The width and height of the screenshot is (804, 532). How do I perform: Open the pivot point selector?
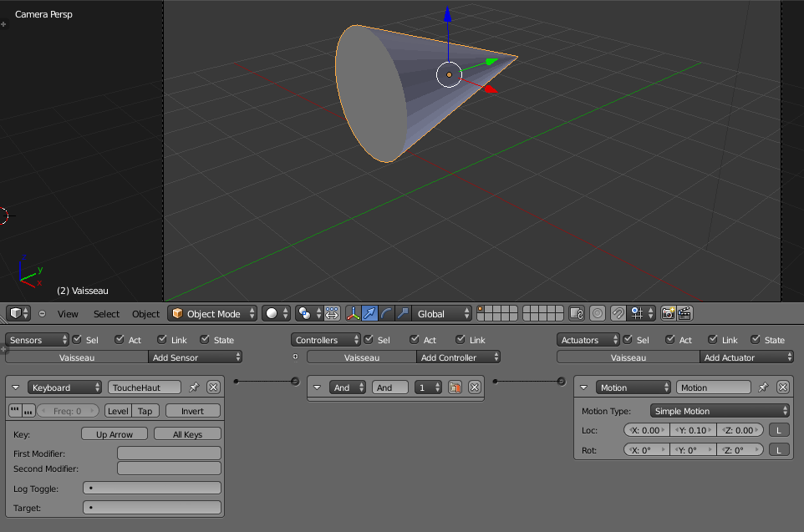point(308,314)
